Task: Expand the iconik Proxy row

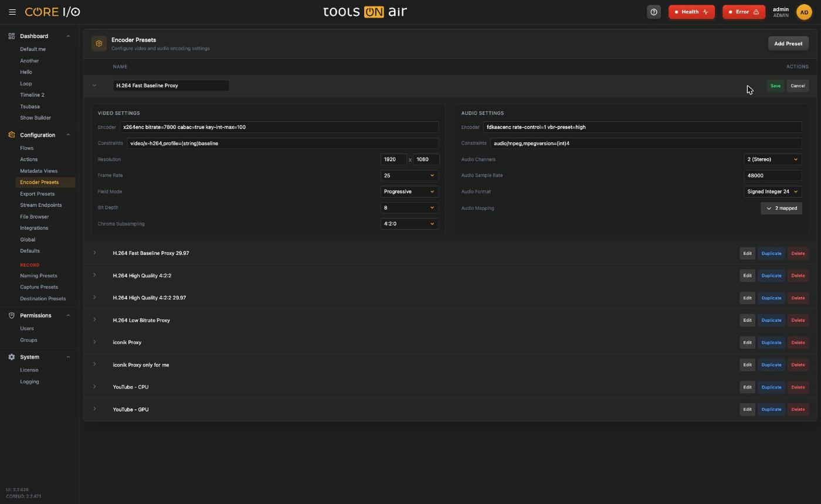Action: click(94, 342)
